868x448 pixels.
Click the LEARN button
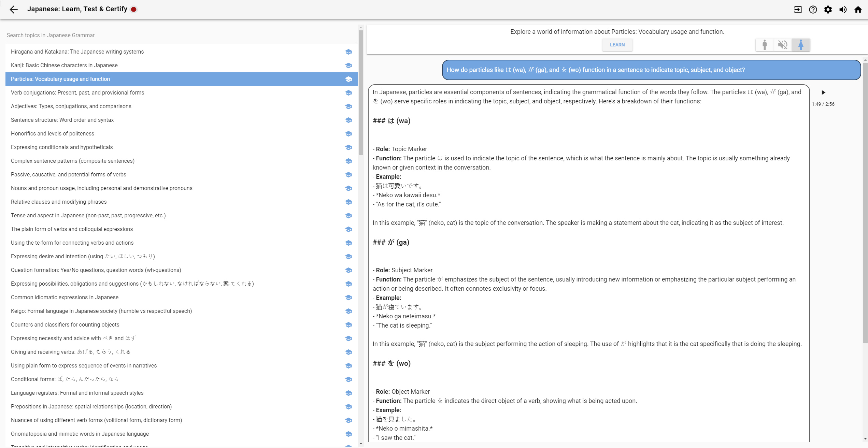coord(617,45)
